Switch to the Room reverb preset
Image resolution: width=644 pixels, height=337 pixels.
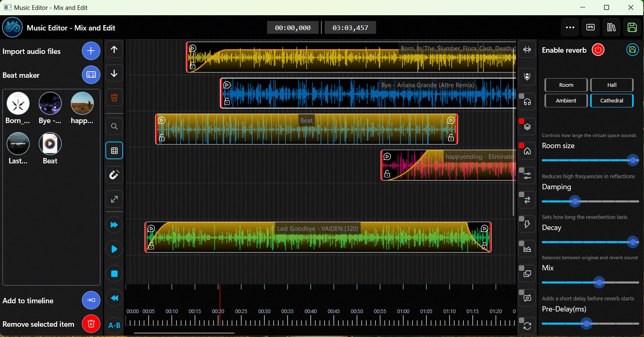point(566,85)
